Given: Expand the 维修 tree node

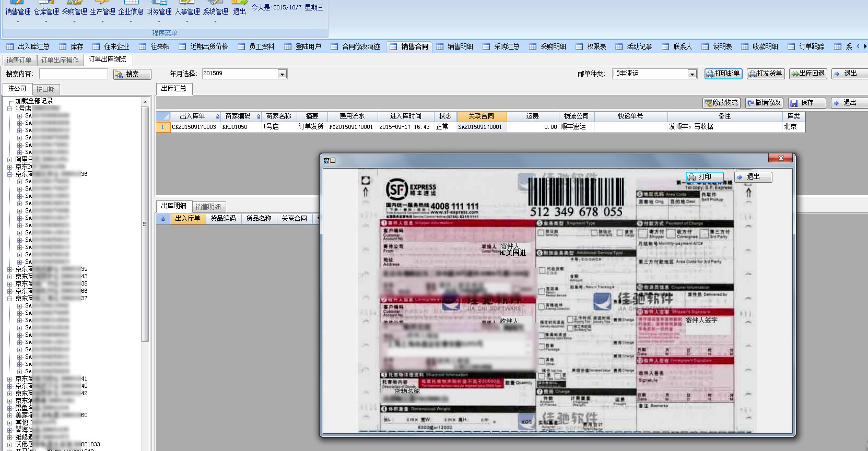Looking at the screenshot, I should [x=9, y=437].
